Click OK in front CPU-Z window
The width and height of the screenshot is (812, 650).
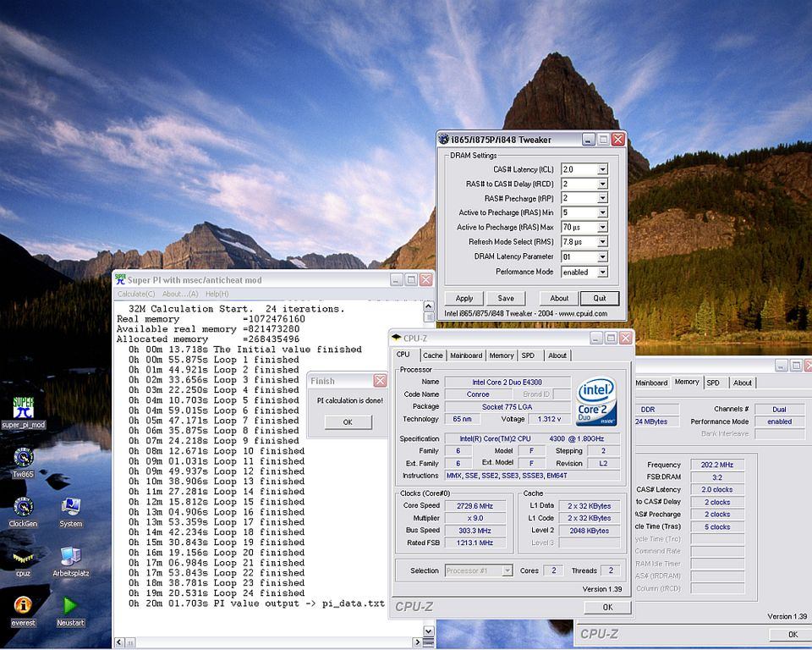tap(607, 607)
